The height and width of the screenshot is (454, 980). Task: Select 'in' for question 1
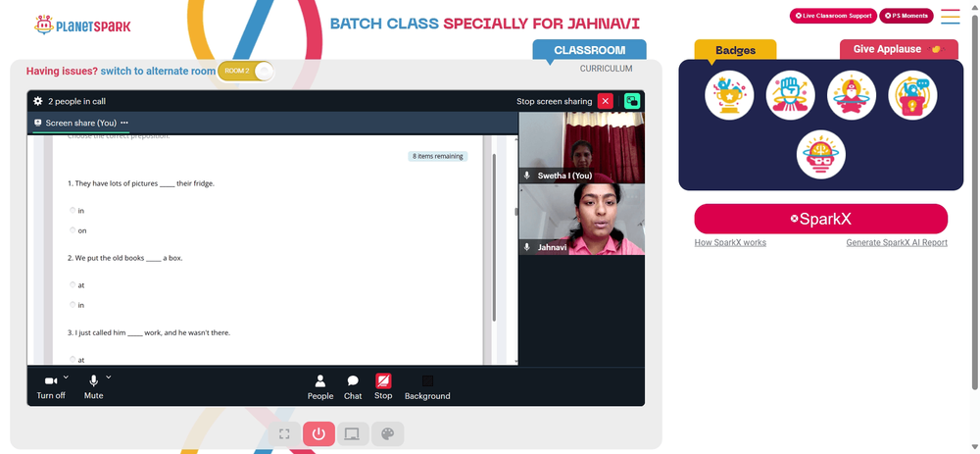pos(73,210)
